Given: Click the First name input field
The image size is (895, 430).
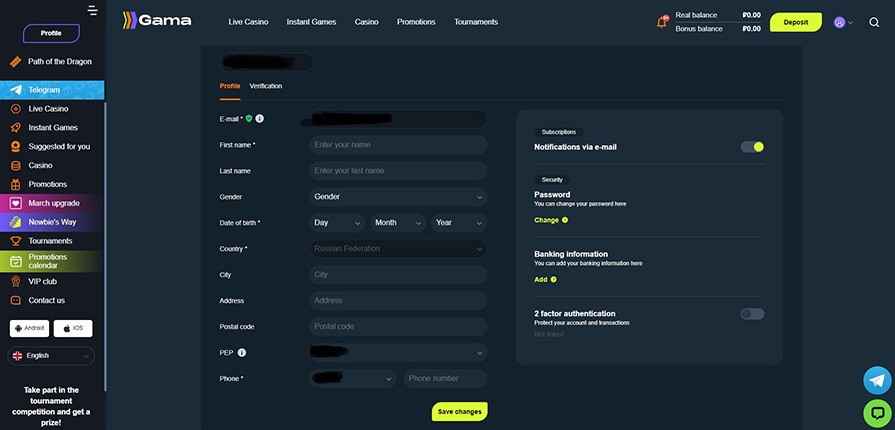Looking at the screenshot, I should click(x=398, y=145).
